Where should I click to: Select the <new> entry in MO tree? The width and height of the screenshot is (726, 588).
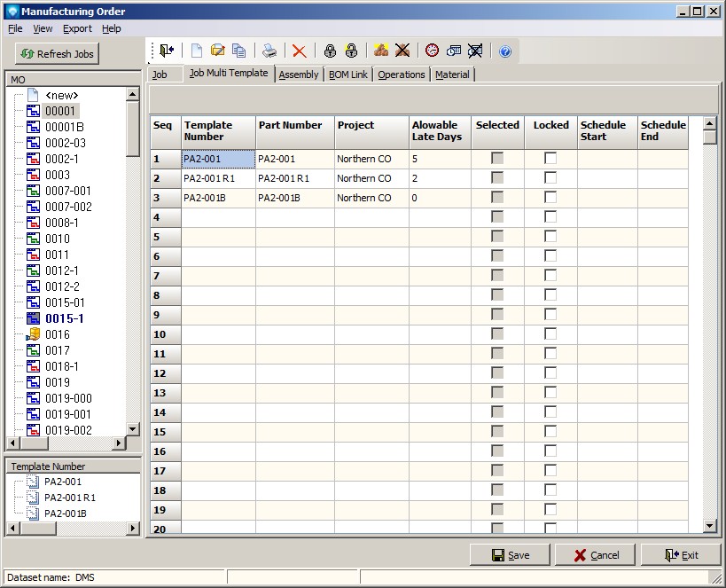(61, 95)
